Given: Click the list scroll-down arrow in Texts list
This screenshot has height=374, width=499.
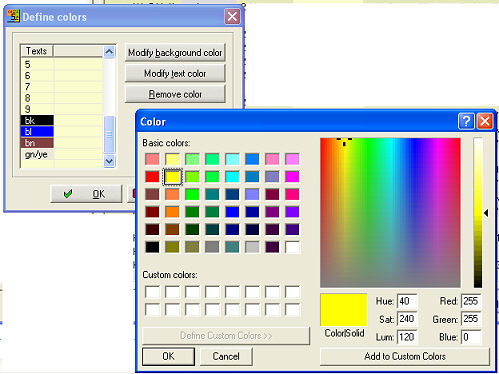Looking at the screenshot, I should [x=109, y=161].
